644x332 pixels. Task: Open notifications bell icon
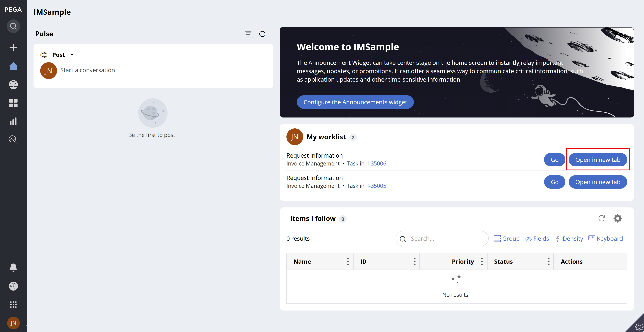tap(13, 267)
